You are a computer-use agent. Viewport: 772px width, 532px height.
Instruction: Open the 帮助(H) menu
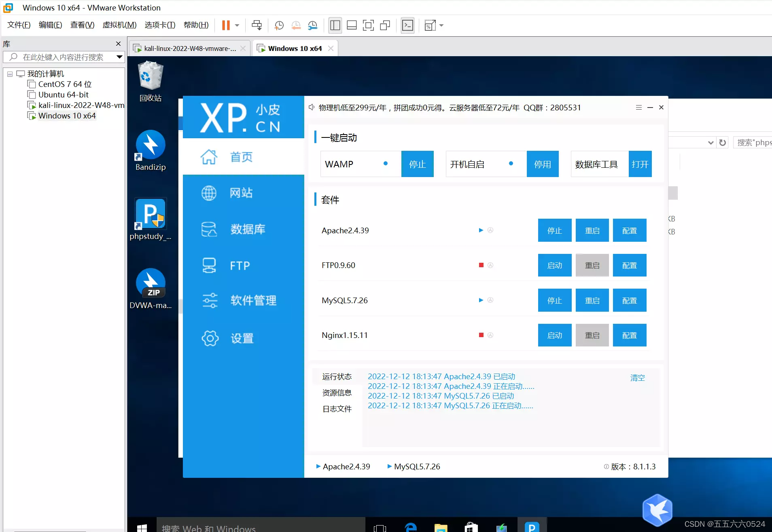pos(196,25)
